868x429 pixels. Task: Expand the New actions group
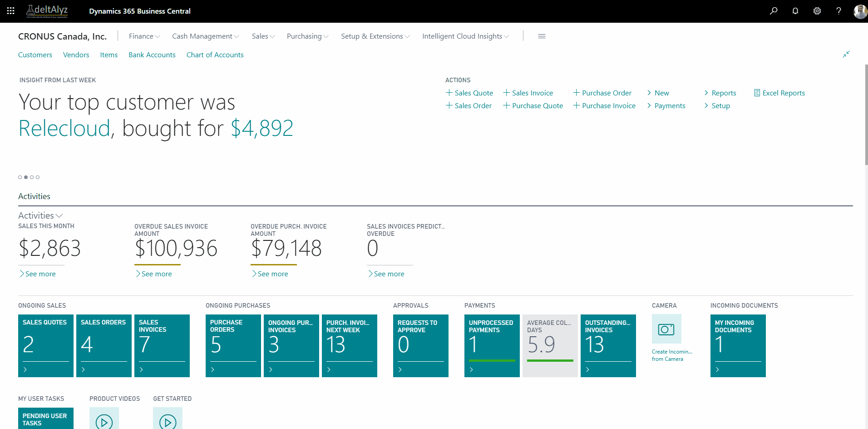click(658, 93)
